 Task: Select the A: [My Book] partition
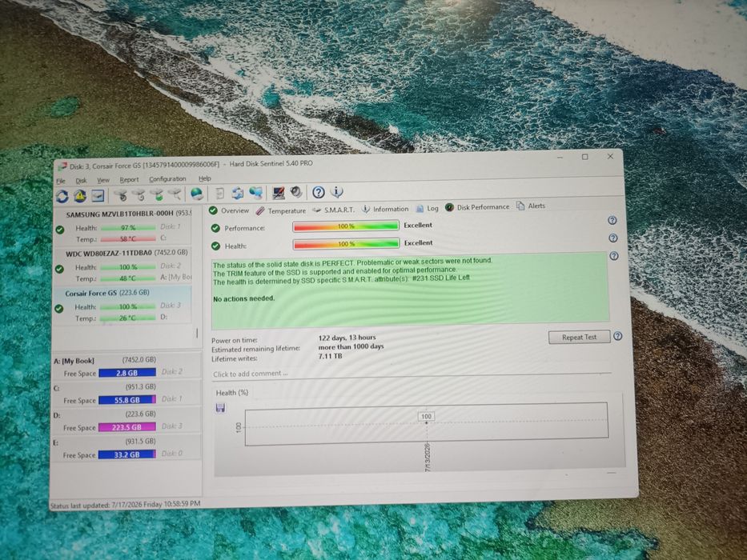(125, 366)
